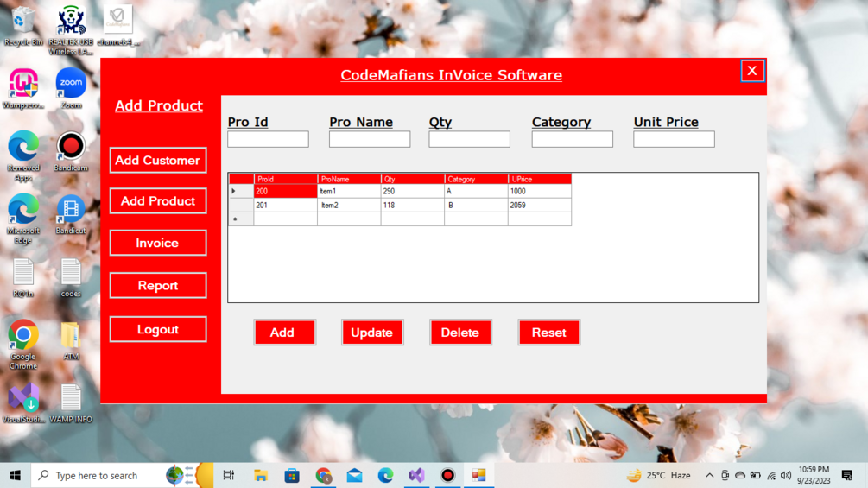Image resolution: width=868 pixels, height=488 pixels.
Task: Launch the Zoom desktop shortcut
Action: coord(71,89)
